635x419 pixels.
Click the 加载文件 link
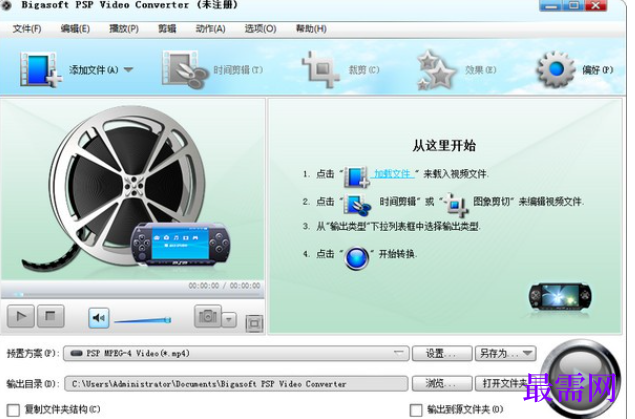[x=392, y=174]
